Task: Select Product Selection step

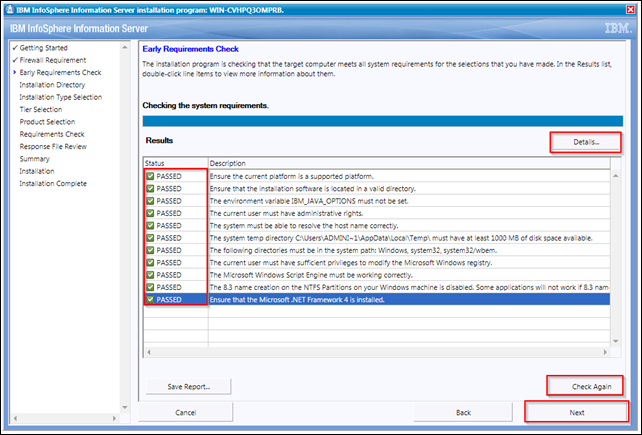Action: tap(47, 122)
